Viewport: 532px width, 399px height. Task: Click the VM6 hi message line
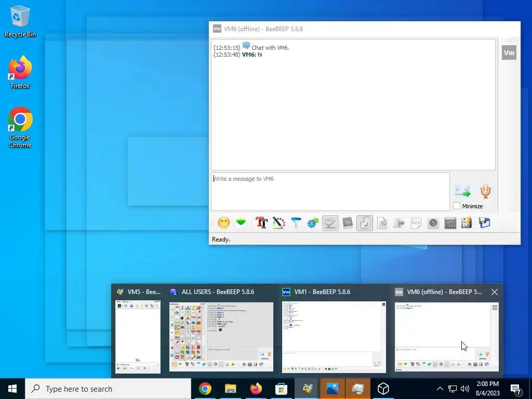point(238,55)
